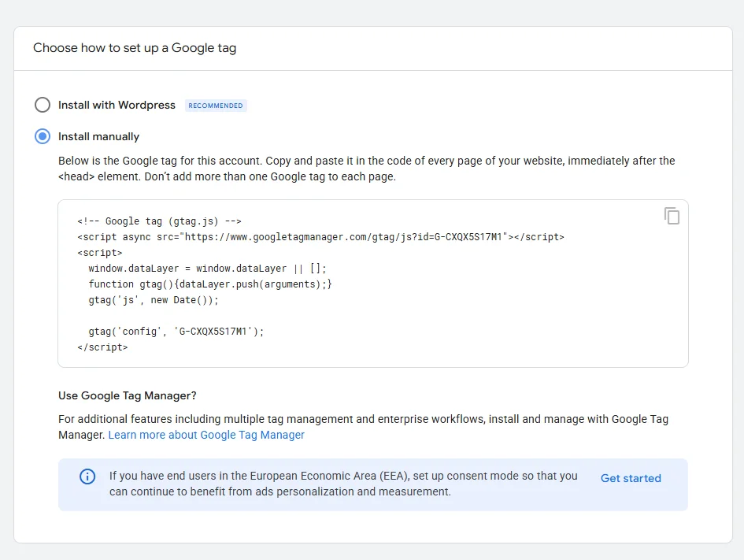The width and height of the screenshot is (744, 560).
Task: Click the gtag('js', new Date()) line
Action: 154,300
